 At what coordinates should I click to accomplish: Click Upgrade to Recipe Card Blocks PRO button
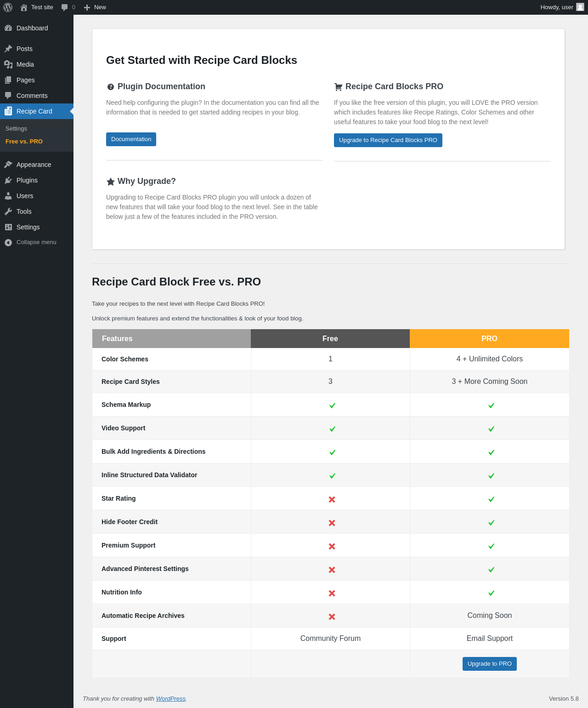(388, 140)
